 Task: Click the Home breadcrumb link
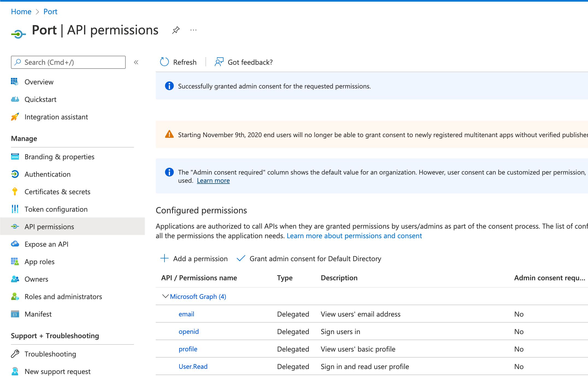point(21,11)
